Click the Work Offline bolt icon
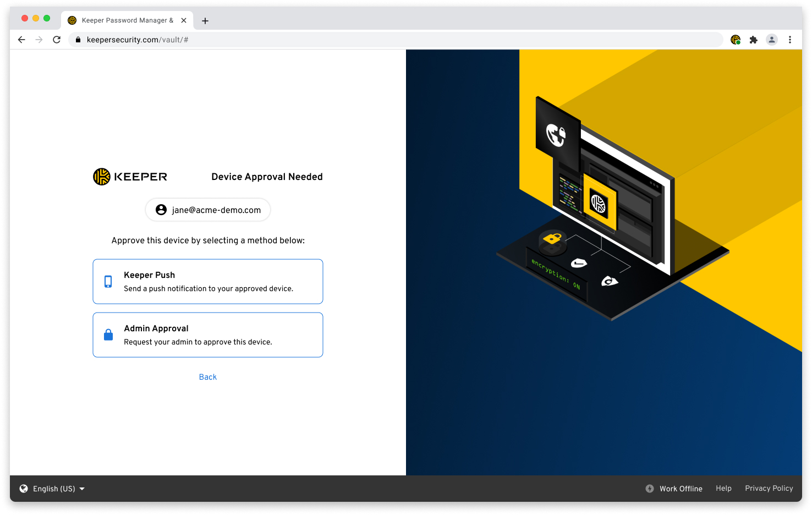The image size is (812, 515). pyautogui.click(x=650, y=489)
